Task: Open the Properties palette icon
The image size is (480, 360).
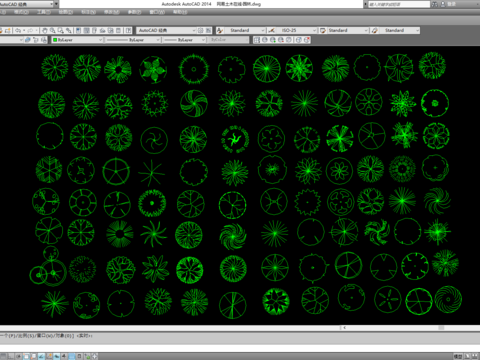Action: 78,31
